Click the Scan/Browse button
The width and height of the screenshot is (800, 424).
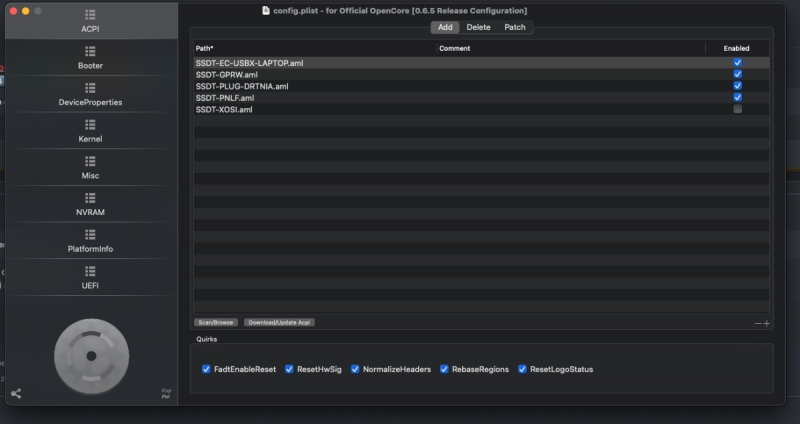pos(216,322)
